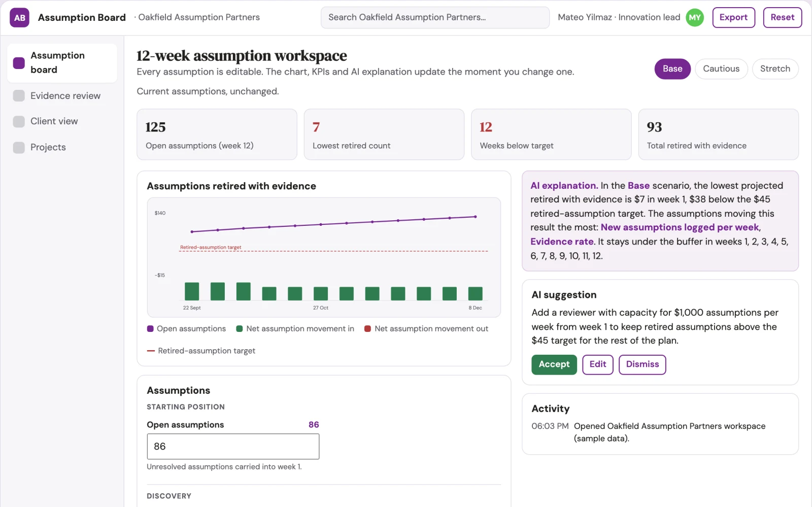Viewport: 812px width, 507px height.
Task: Focus the Search Oakfield Assumption Partners field
Action: [x=435, y=18]
